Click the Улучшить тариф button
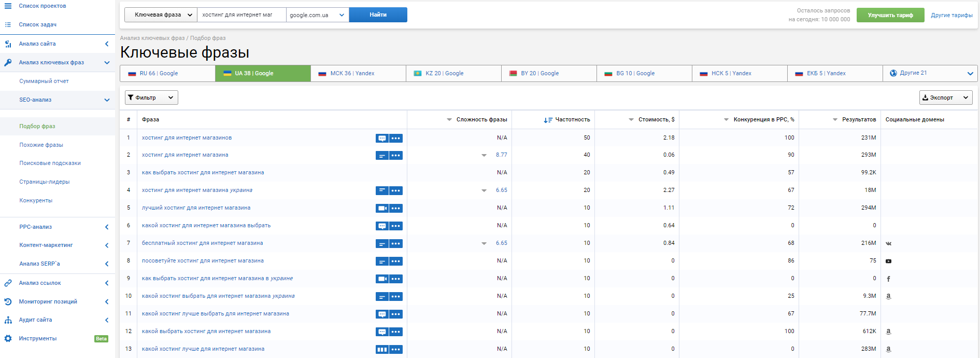 pyautogui.click(x=890, y=15)
